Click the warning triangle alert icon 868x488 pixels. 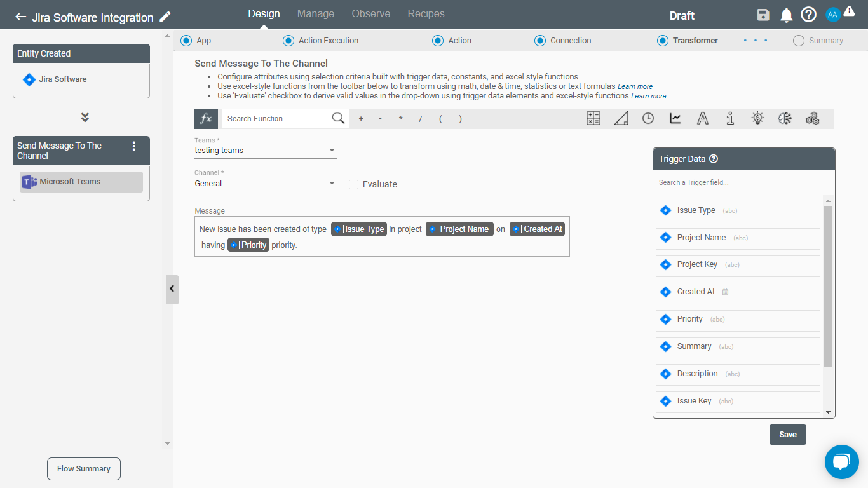coord(849,11)
